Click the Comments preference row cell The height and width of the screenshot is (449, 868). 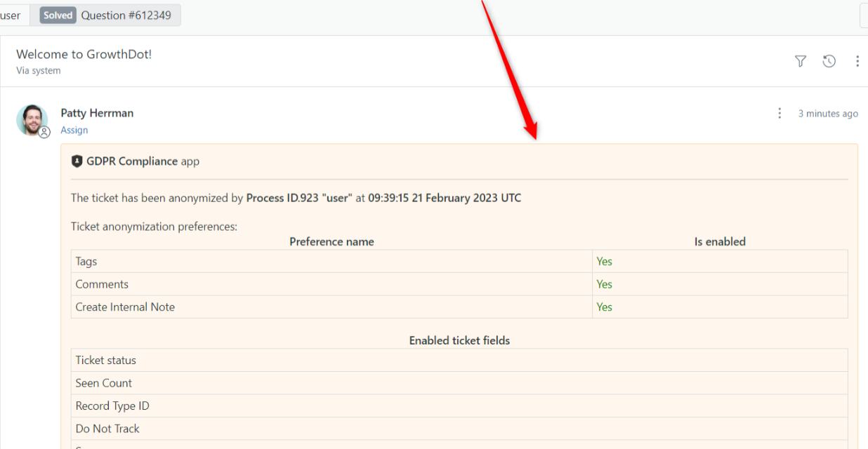(x=331, y=284)
